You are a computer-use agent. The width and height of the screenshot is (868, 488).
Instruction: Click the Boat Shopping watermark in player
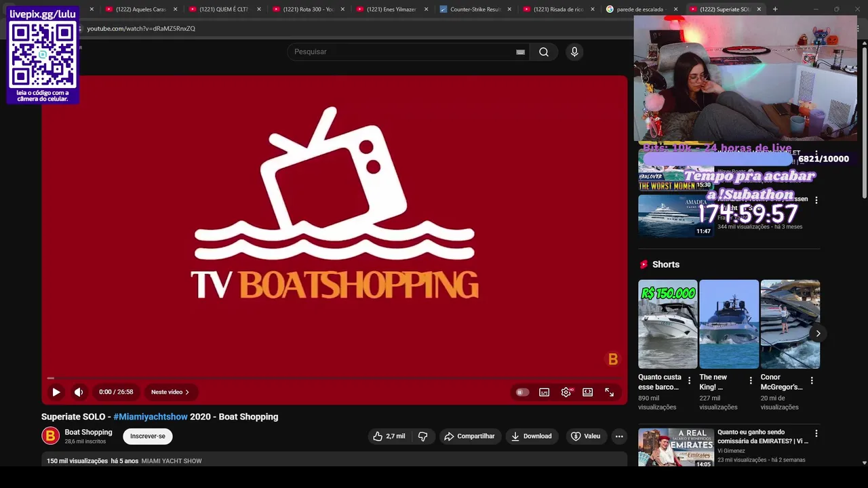click(613, 359)
